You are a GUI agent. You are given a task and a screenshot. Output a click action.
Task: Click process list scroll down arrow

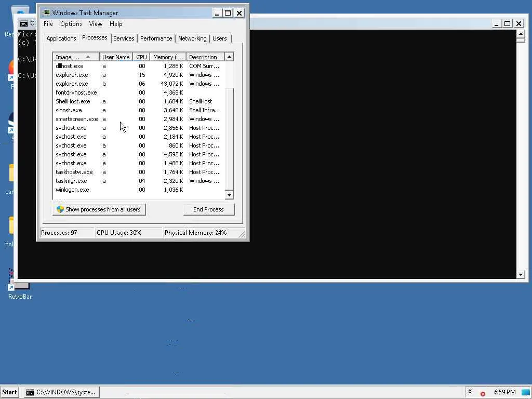(x=229, y=195)
